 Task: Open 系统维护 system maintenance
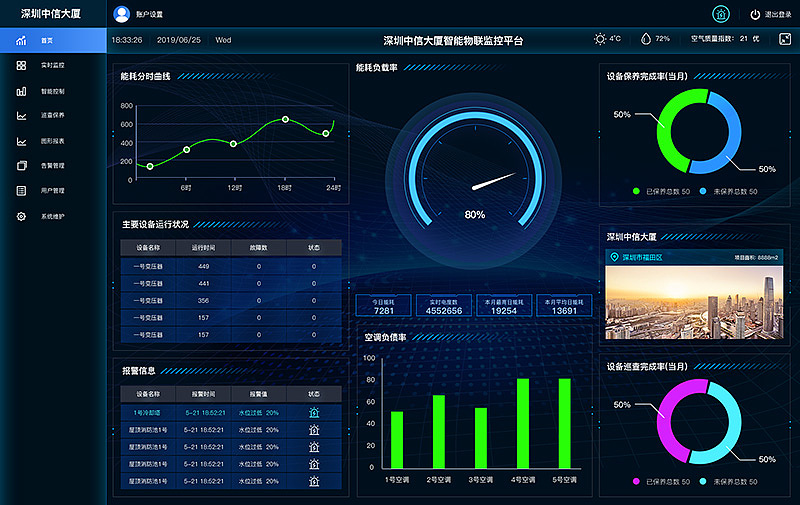pyautogui.click(x=53, y=216)
